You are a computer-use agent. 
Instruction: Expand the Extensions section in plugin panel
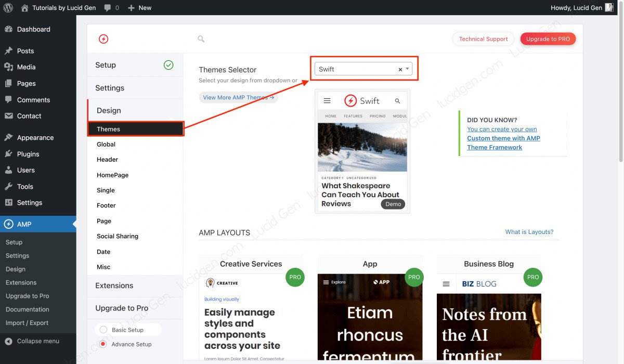click(x=135, y=285)
